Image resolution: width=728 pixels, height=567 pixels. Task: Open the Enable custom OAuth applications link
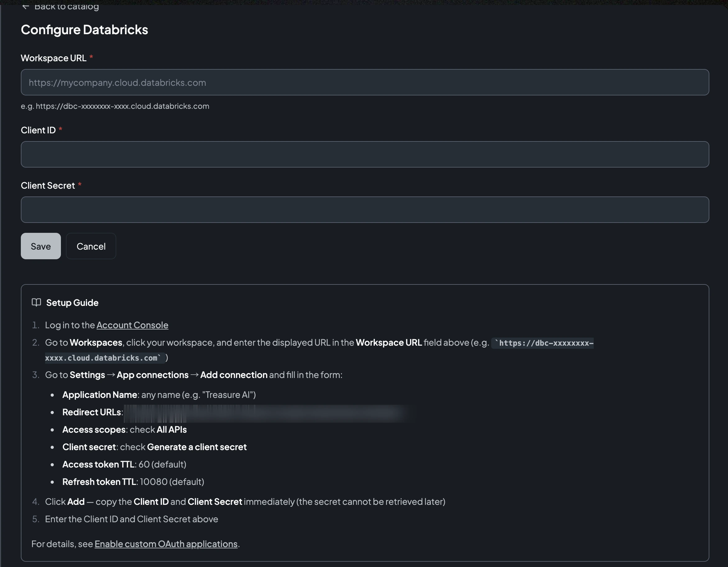pos(166,544)
